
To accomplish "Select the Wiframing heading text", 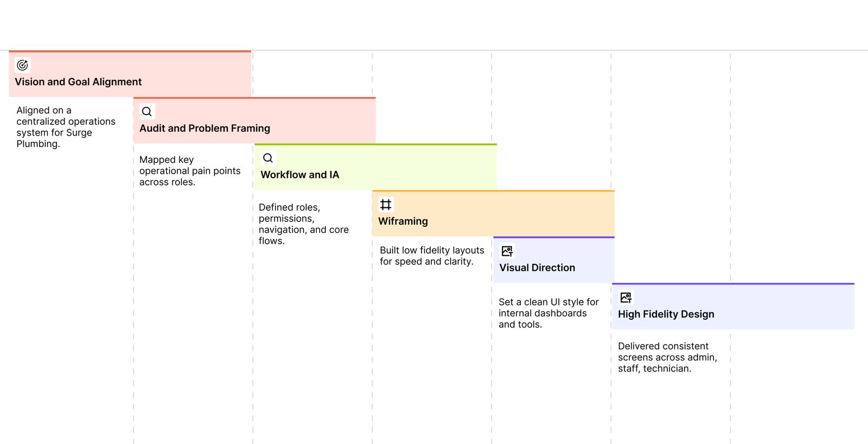I will pos(403,221).
